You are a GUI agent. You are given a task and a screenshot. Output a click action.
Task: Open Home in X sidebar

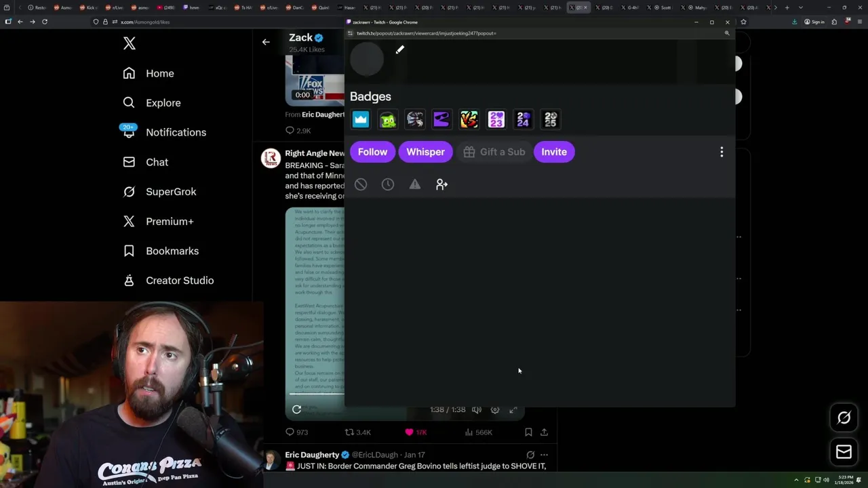(149, 73)
